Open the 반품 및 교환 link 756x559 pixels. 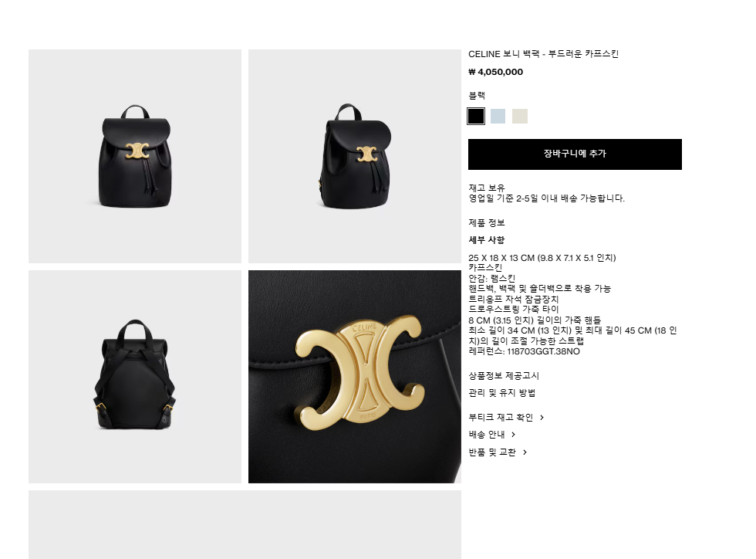click(x=492, y=452)
